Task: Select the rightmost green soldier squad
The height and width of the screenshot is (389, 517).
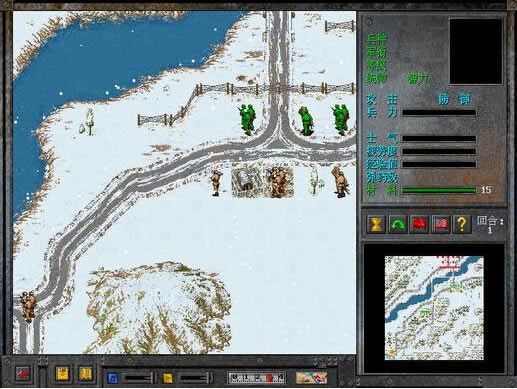Action: click(341, 119)
